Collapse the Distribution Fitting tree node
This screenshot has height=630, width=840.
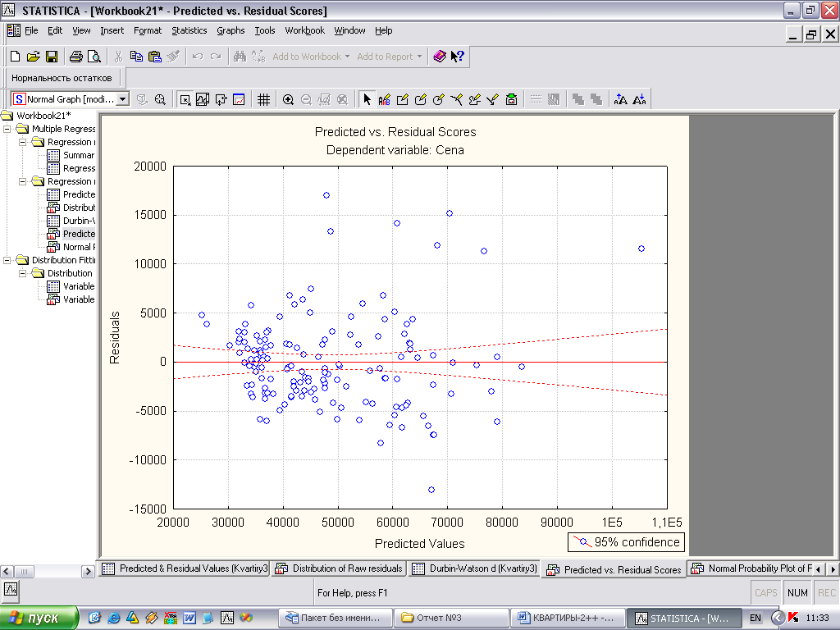(8, 260)
